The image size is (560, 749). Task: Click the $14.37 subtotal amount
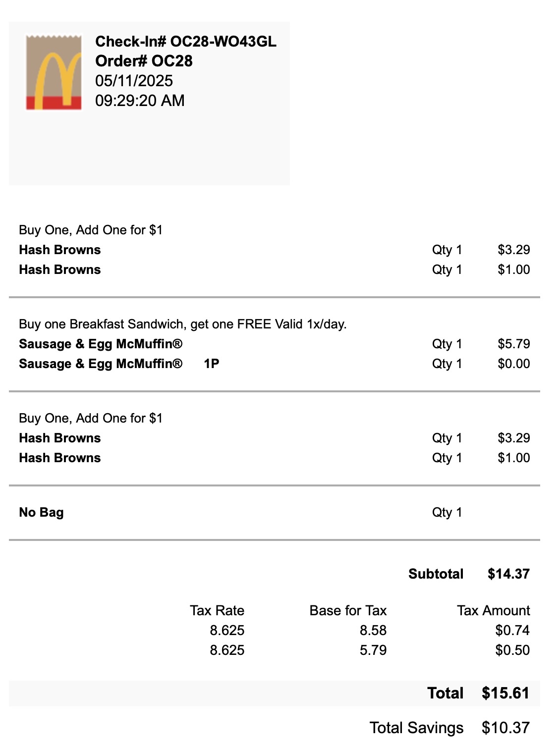(x=508, y=574)
